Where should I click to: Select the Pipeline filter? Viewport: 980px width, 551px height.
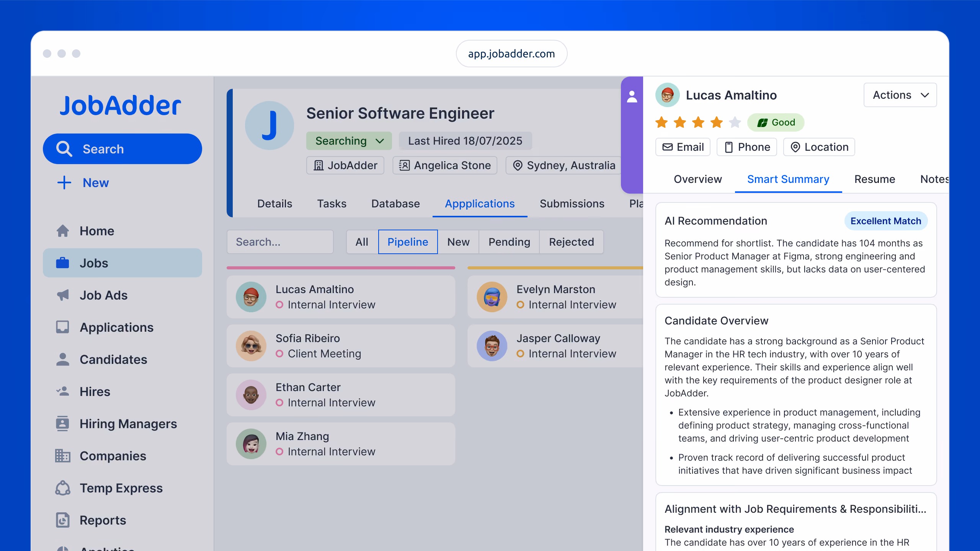point(408,242)
